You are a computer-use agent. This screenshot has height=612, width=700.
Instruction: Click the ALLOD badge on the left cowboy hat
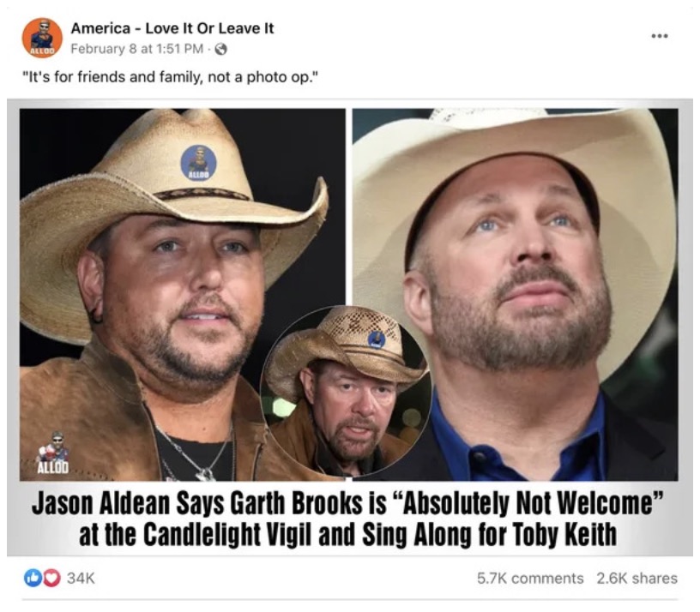click(199, 163)
